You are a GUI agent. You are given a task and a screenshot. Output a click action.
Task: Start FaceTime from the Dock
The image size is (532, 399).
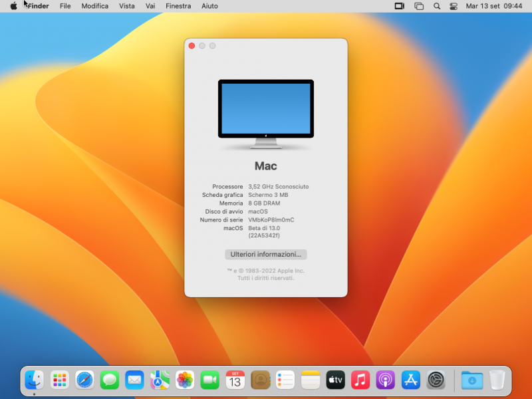(x=209, y=380)
